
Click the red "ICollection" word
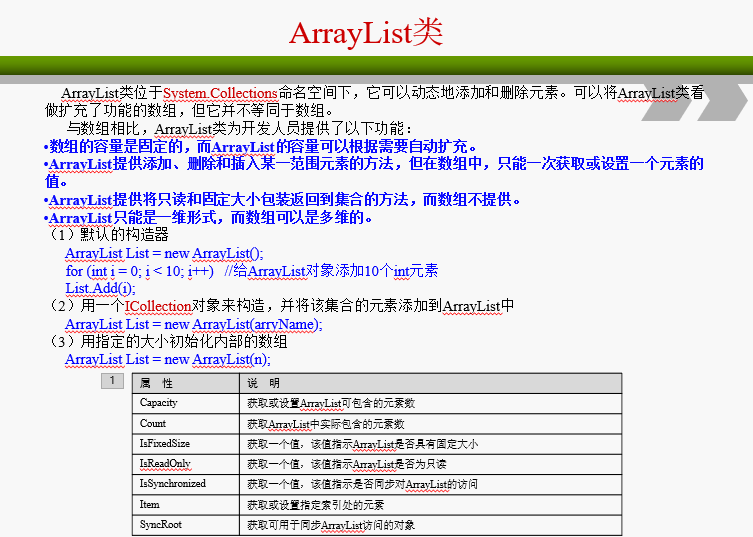158,306
